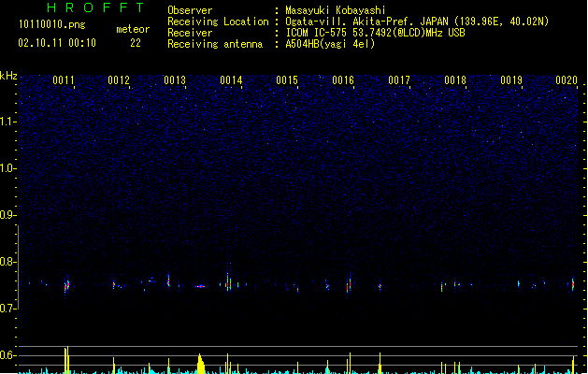Click the HROFFT title text
Viewport: 588px width, 374px height.
[x=96, y=7]
